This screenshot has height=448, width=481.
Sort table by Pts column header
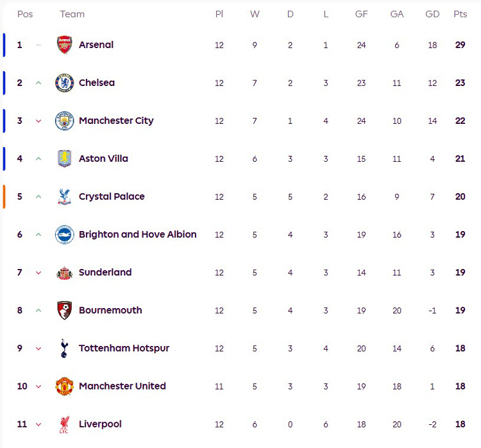(460, 14)
